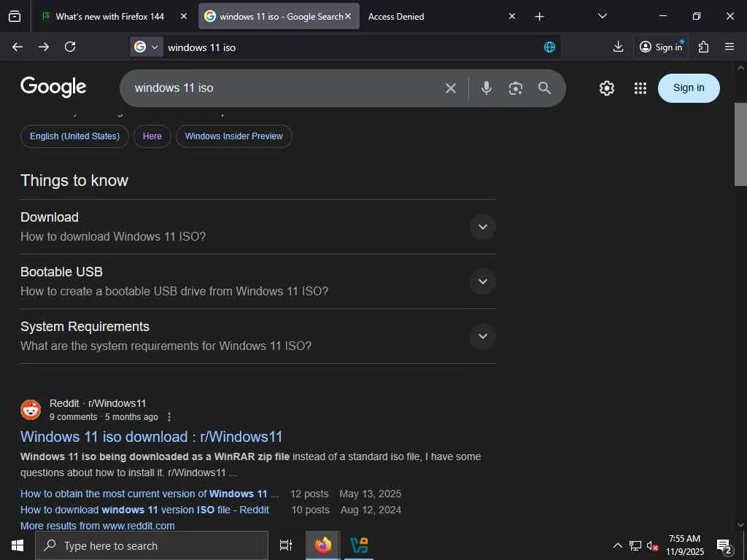Open Reddit result options three-dot menu

tap(169, 417)
